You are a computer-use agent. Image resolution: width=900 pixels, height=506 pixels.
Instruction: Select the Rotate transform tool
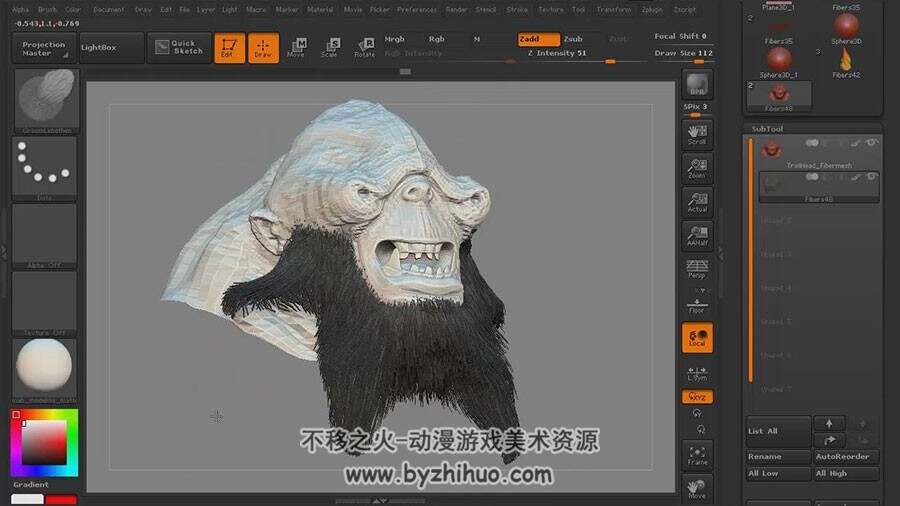click(x=364, y=48)
